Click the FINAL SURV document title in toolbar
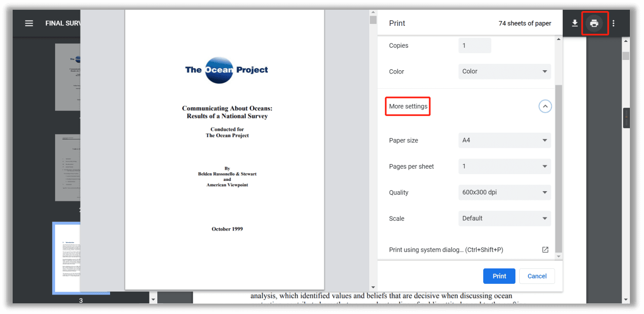The image size is (644, 314). click(62, 23)
